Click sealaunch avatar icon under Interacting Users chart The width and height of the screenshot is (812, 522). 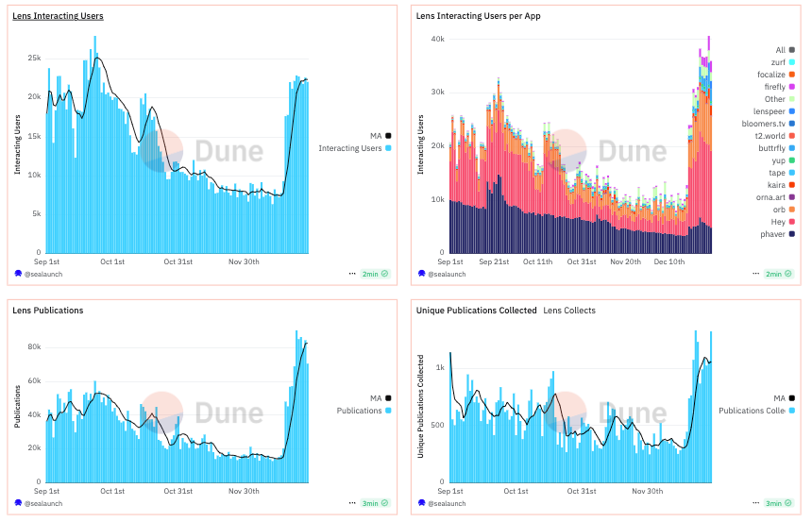click(x=18, y=274)
